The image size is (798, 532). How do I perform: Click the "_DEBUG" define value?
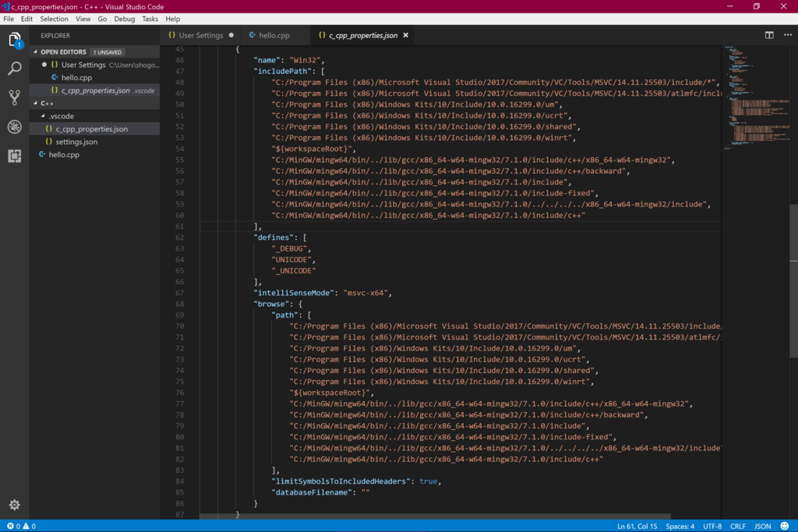click(289, 248)
